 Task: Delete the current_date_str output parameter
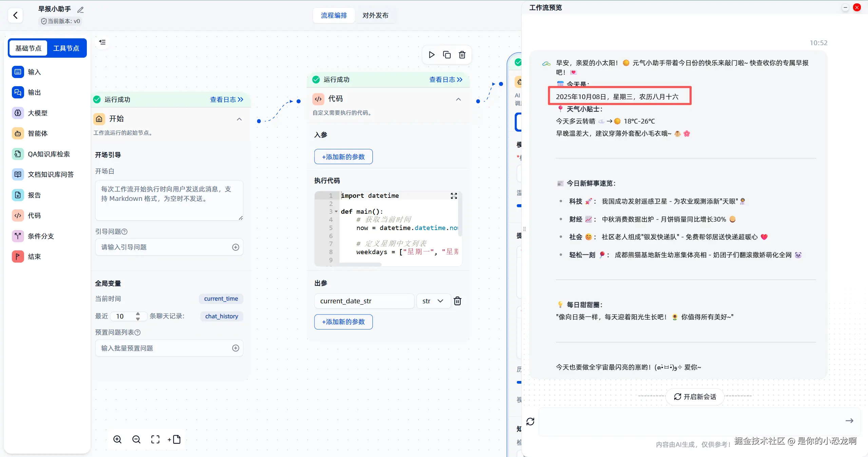[x=457, y=301]
